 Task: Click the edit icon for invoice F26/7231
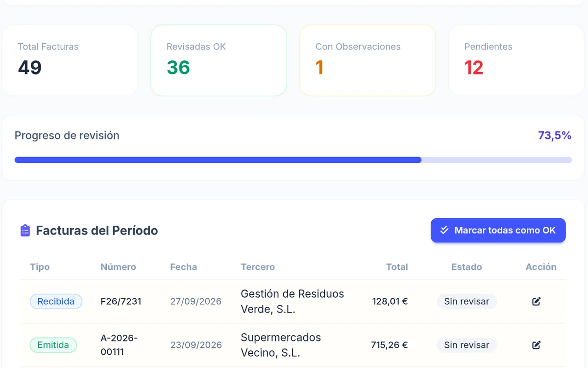click(536, 301)
